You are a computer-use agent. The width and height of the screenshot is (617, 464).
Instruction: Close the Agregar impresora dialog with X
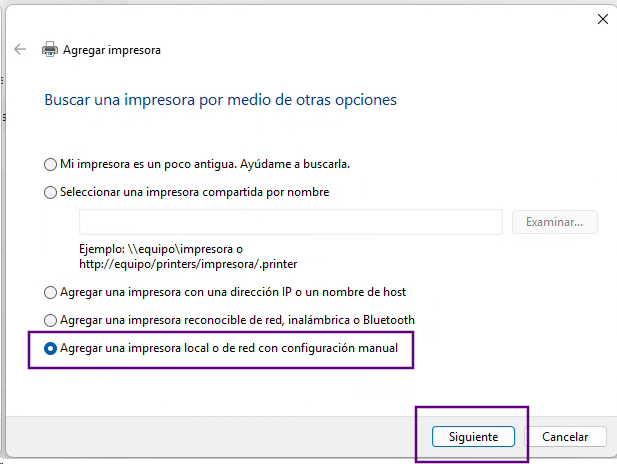603,18
